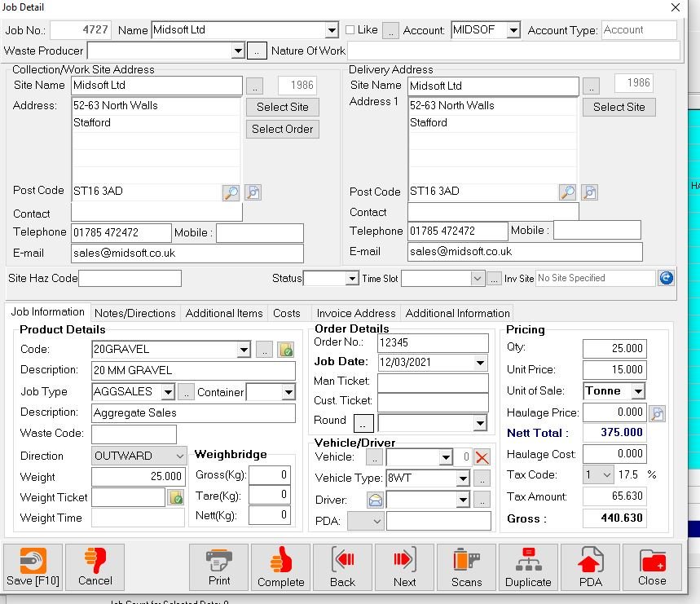Open the Scans button

pyautogui.click(x=466, y=567)
